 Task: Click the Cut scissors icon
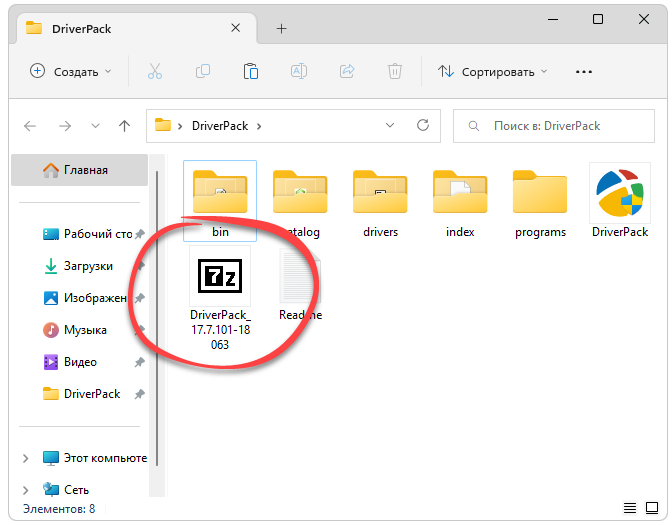(155, 71)
